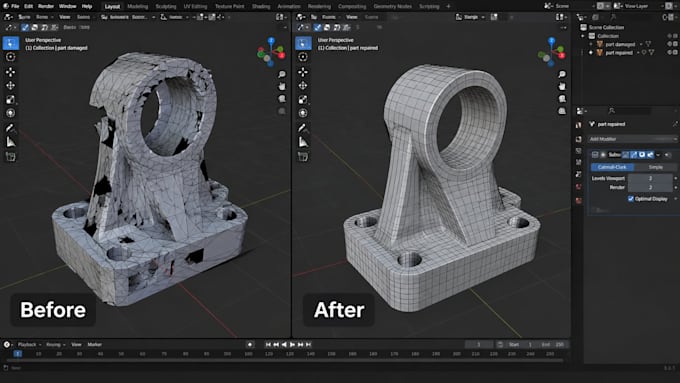Open the Window menu

[67, 6]
